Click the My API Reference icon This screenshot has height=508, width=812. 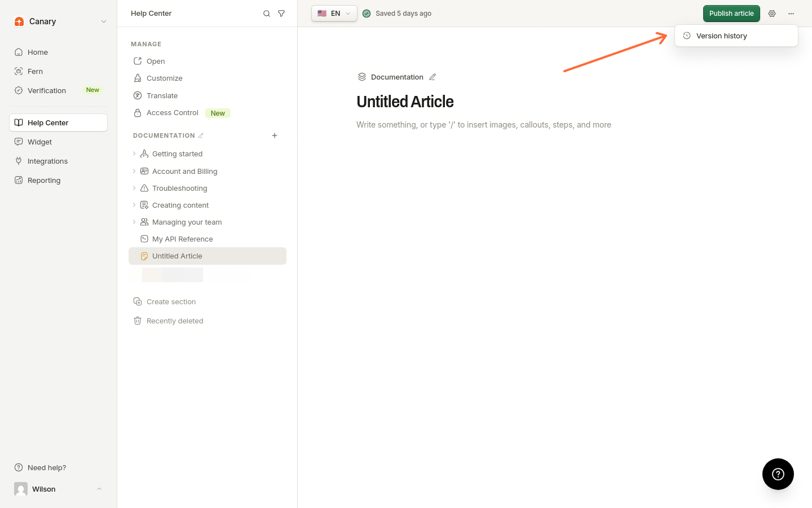pos(144,239)
